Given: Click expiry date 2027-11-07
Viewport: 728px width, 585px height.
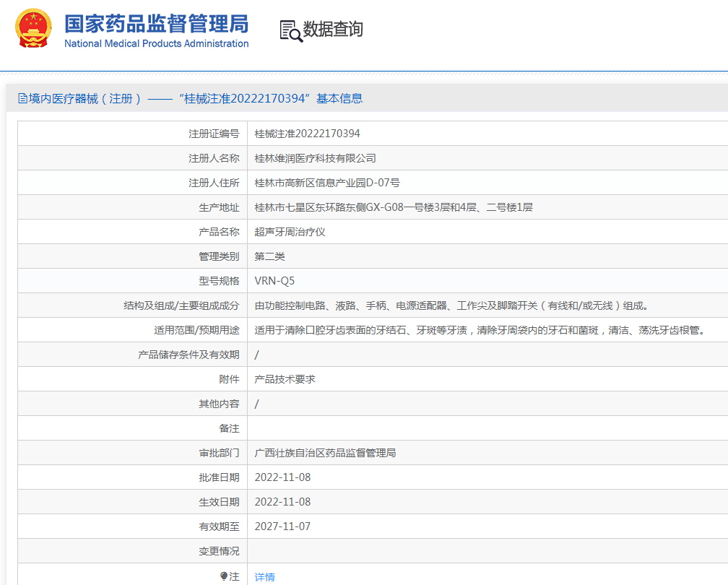Looking at the screenshot, I should pos(283,526).
